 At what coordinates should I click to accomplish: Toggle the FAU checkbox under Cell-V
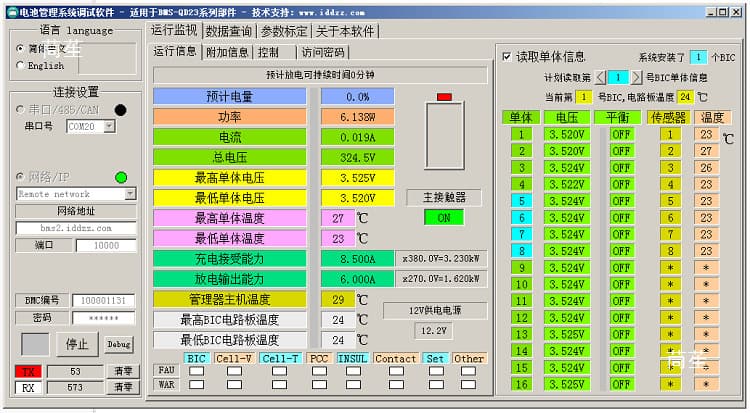[x=234, y=371]
